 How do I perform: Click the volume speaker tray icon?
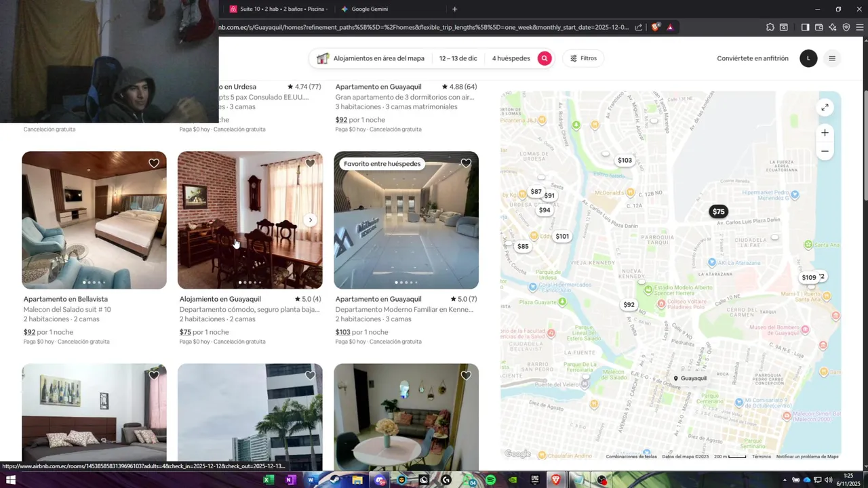[x=829, y=480]
